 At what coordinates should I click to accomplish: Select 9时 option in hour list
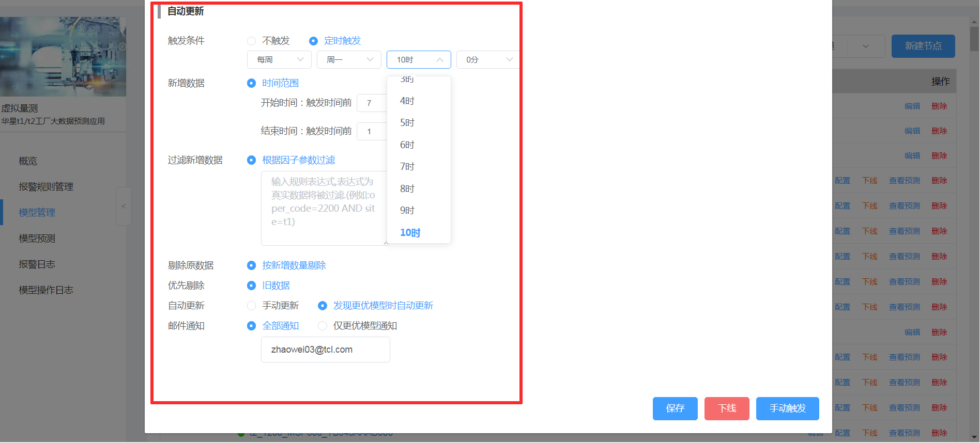407,211
